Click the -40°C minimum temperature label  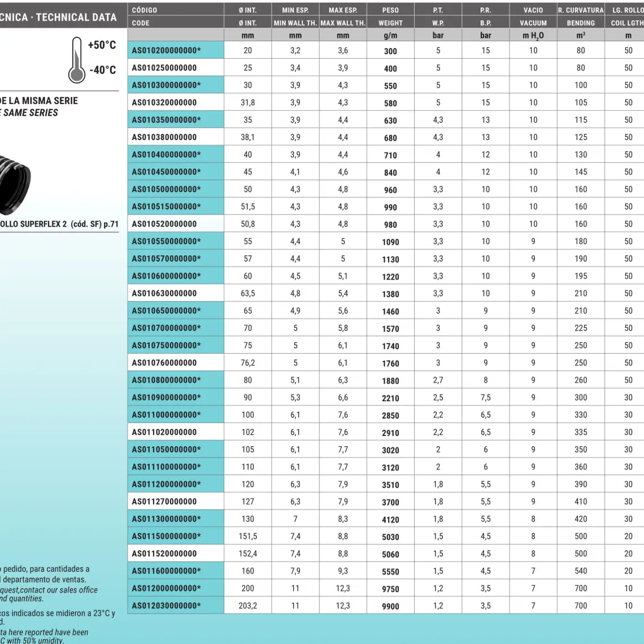click(x=102, y=70)
